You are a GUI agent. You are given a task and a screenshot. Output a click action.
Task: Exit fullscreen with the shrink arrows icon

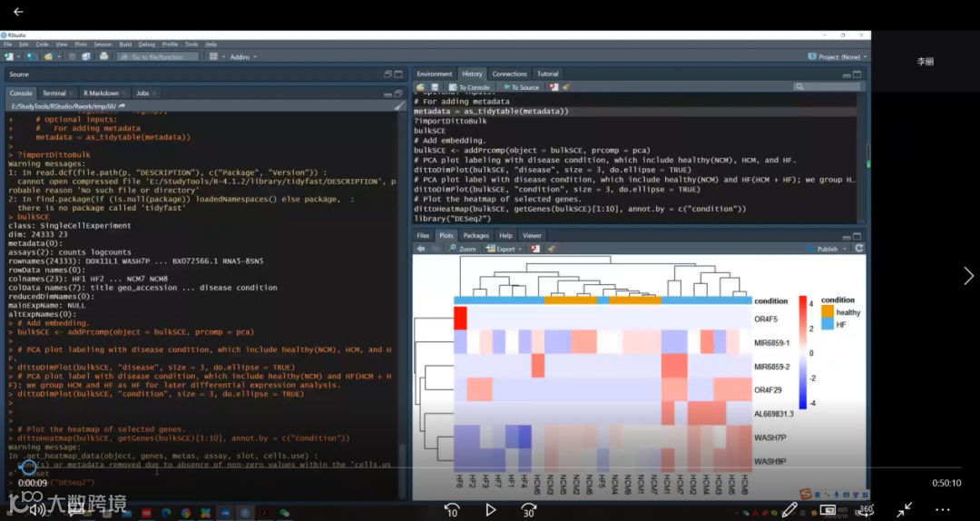pos(904,510)
